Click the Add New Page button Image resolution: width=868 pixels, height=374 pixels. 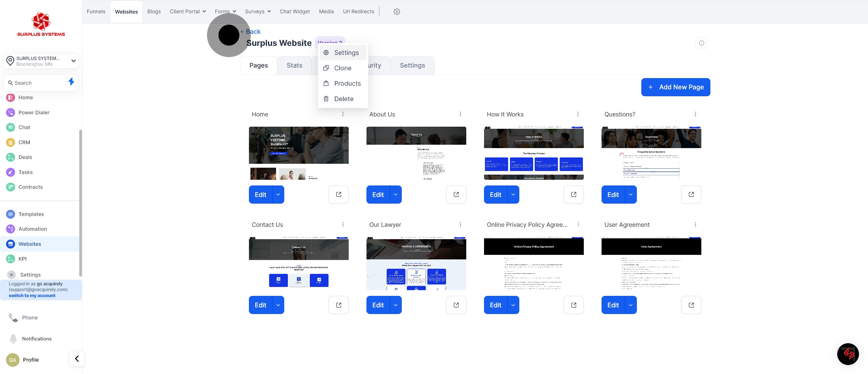pos(675,87)
